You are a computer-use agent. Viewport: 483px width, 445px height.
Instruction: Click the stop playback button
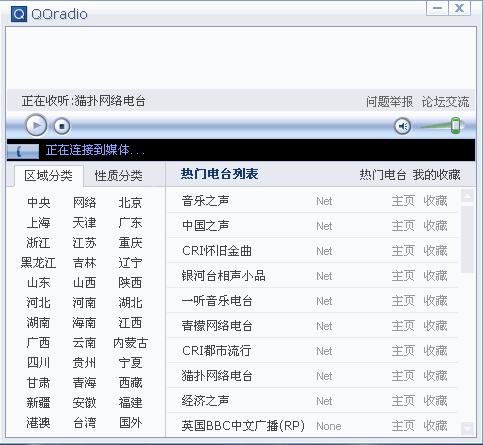click(x=62, y=126)
